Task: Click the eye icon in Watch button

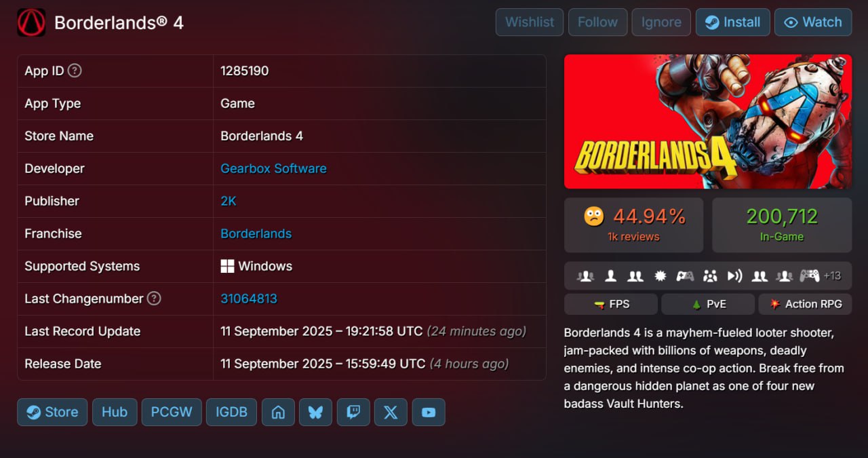Action: pos(791,22)
